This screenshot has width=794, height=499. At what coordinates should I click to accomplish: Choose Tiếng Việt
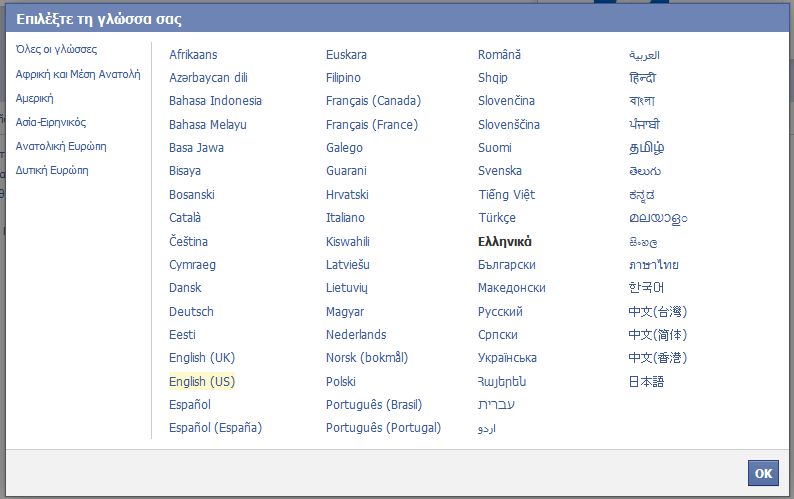[507, 195]
